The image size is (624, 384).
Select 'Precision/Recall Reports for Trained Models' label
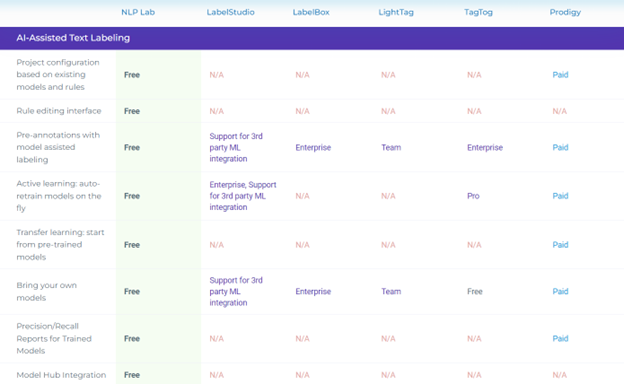click(x=54, y=338)
